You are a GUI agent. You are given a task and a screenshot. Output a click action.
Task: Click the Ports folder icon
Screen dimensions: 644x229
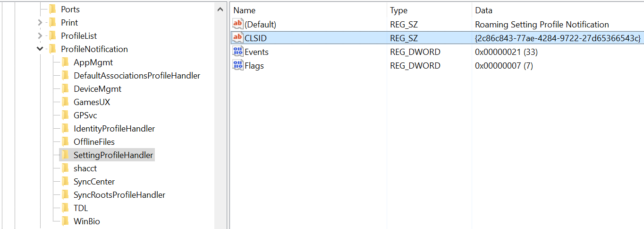tap(52, 9)
